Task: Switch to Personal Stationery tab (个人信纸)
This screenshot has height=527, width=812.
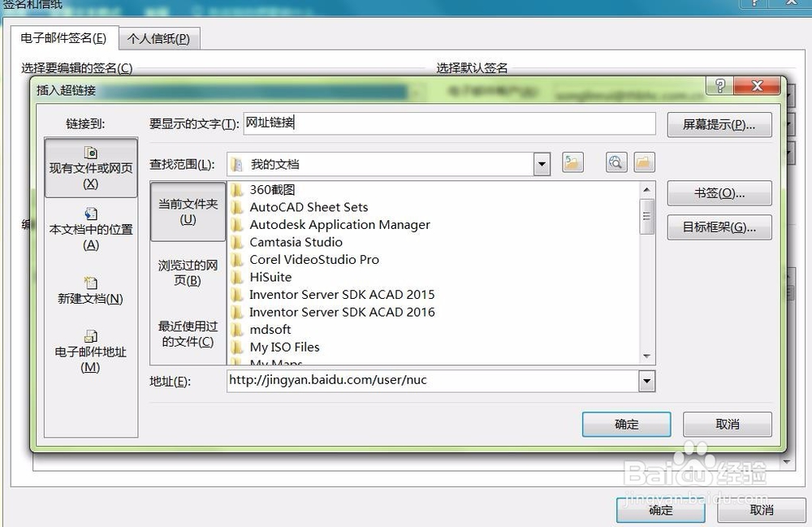Action: (159, 39)
